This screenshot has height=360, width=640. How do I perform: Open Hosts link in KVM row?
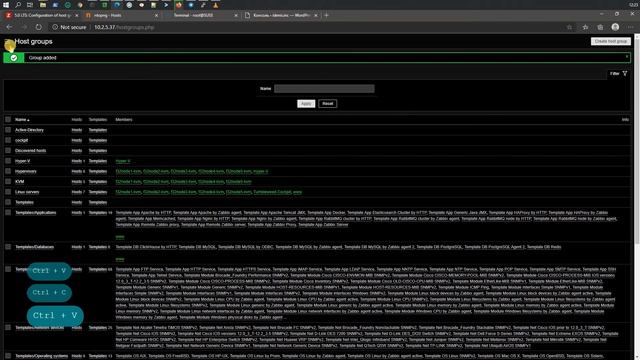click(x=77, y=182)
